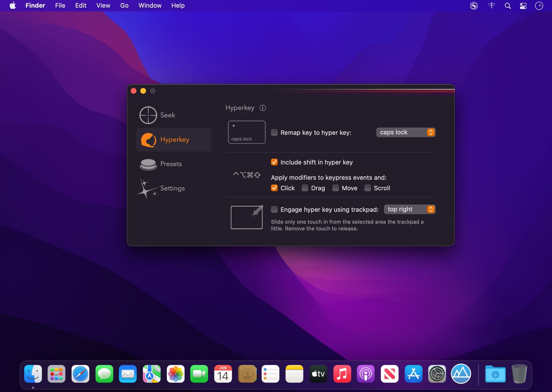
Task: Toggle Remap key to hyper key
Action: pyautogui.click(x=274, y=132)
